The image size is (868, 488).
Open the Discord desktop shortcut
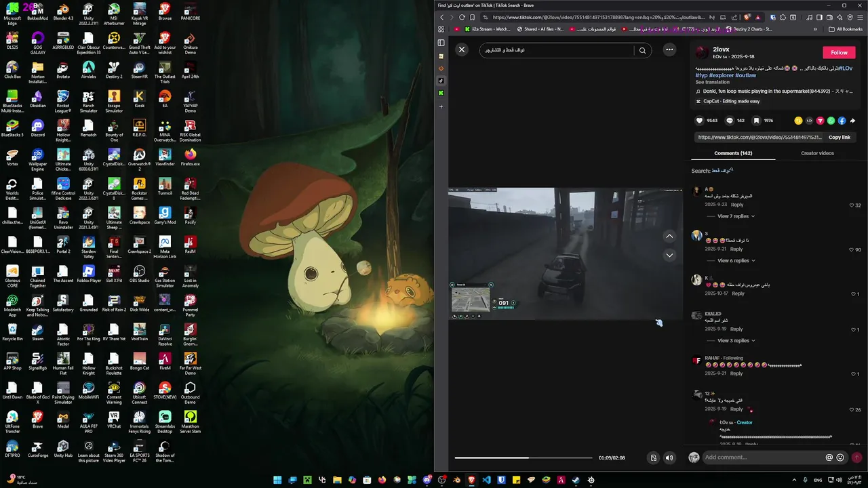coord(37,128)
